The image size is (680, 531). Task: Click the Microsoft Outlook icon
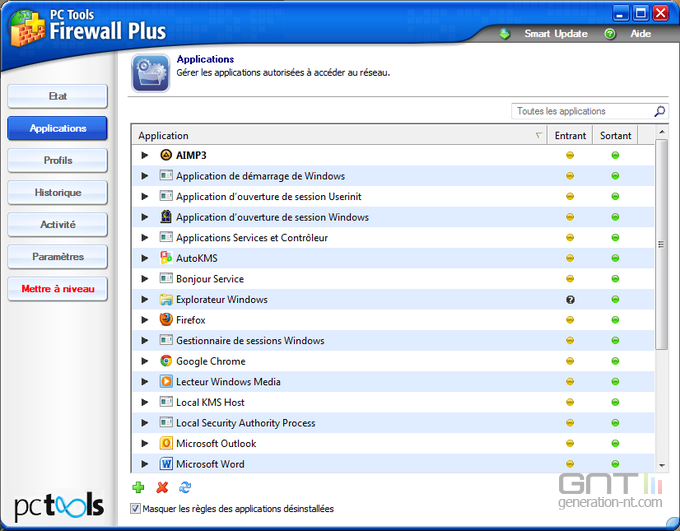(x=166, y=443)
